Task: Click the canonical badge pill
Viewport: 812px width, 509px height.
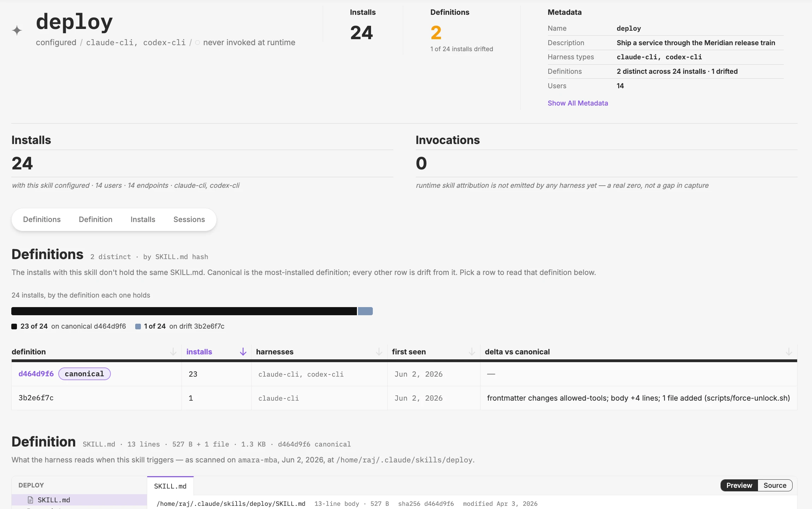Action: [84, 374]
